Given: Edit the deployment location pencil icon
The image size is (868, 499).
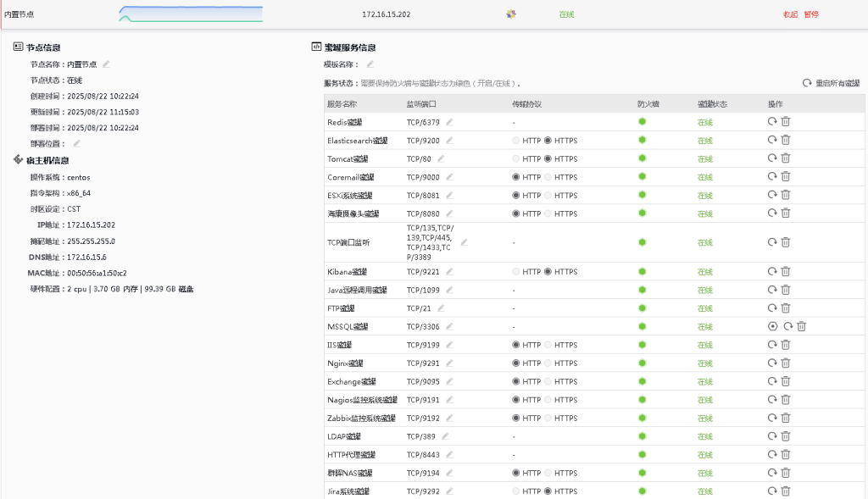Looking at the screenshot, I should tap(76, 143).
